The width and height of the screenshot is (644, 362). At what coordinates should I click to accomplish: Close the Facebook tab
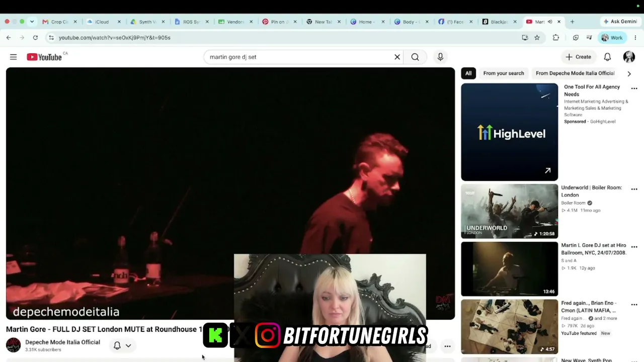[471, 22]
